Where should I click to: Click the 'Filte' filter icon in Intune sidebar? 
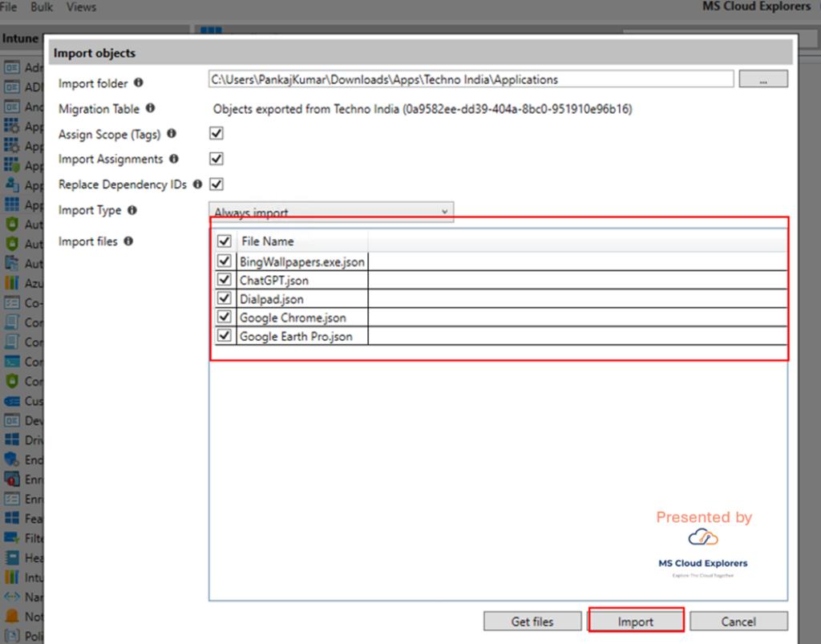[11, 538]
